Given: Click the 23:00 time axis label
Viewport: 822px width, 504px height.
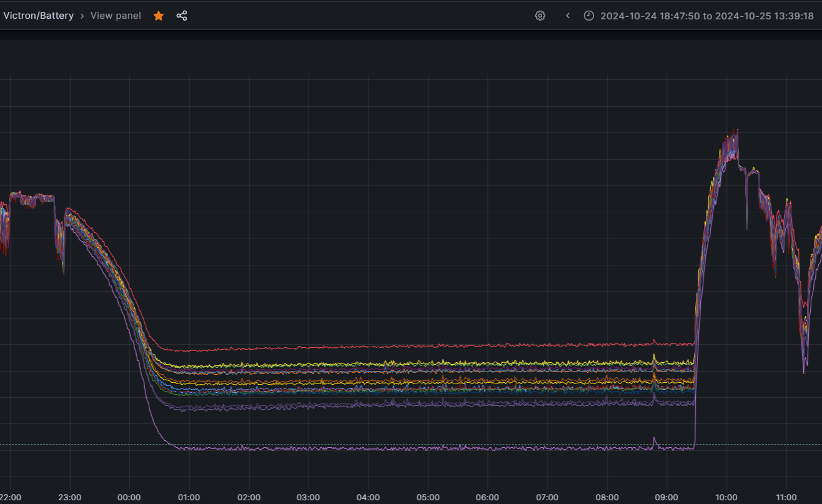Looking at the screenshot, I should [69, 497].
